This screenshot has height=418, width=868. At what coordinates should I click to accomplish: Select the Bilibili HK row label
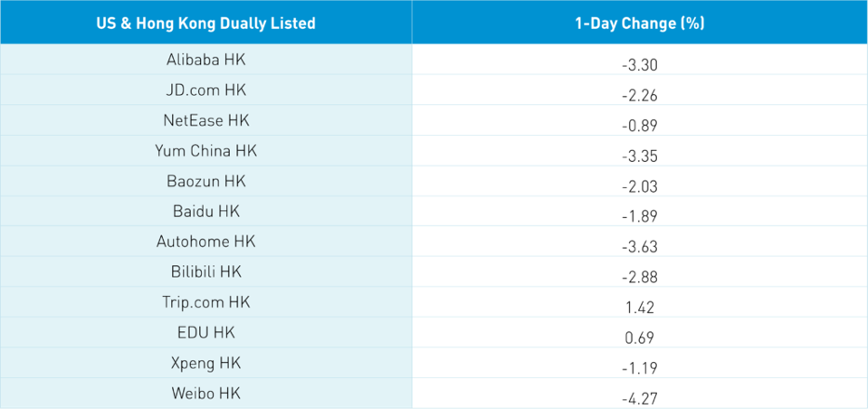point(205,271)
